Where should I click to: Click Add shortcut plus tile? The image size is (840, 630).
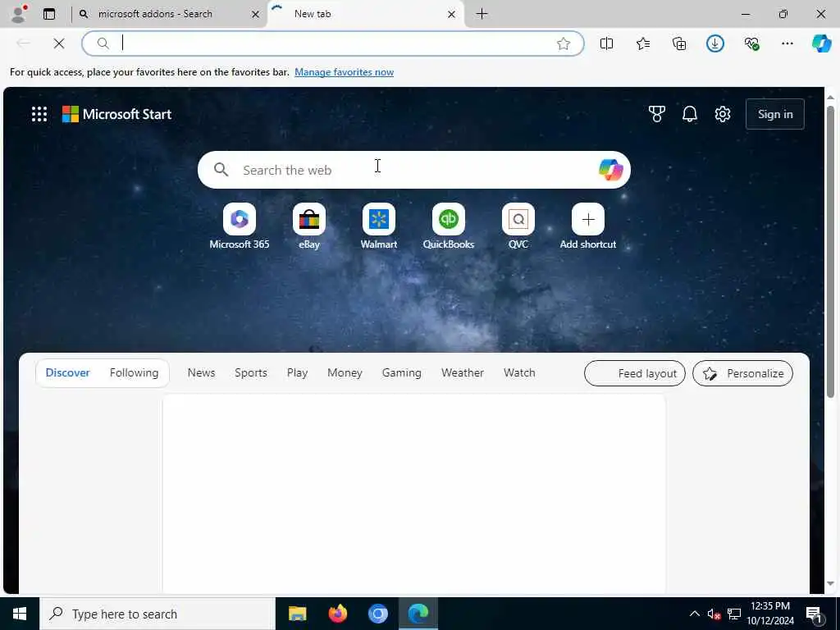point(587,226)
